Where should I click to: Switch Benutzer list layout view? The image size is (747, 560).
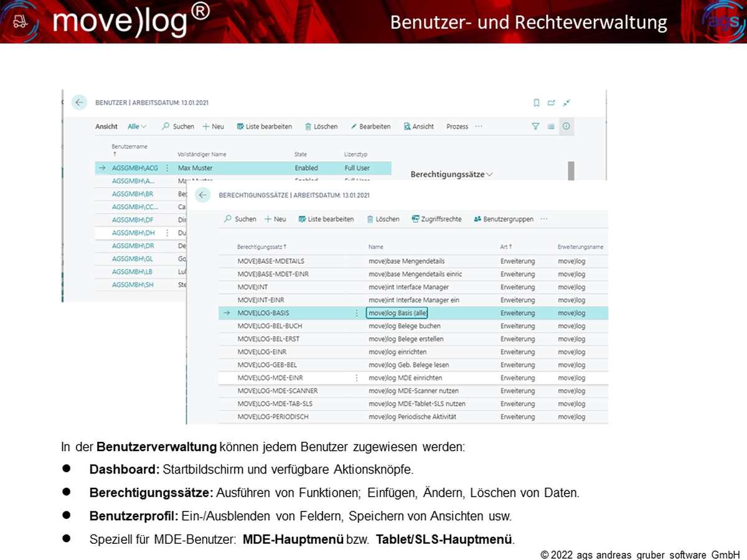pos(551,126)
